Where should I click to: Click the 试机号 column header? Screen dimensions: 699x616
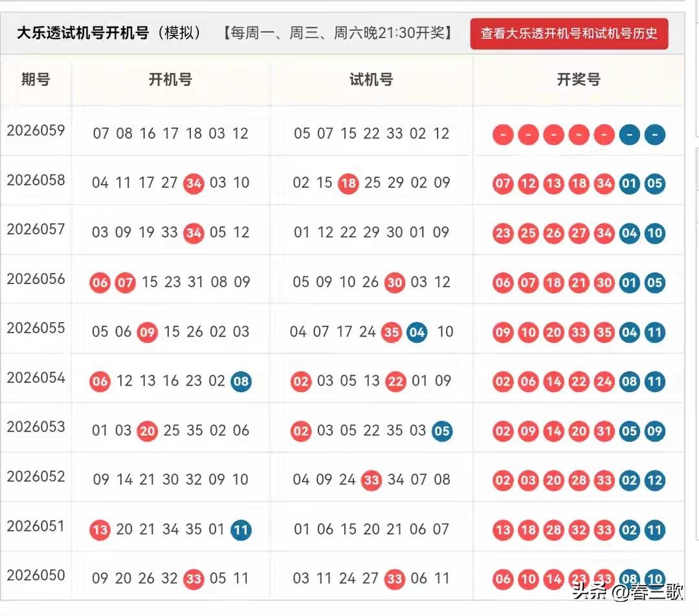(x=371, y=80)
